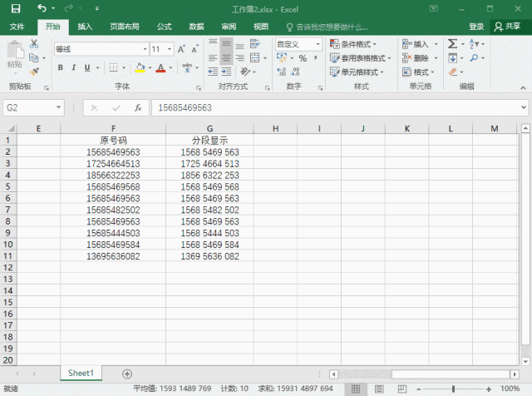532x396 pixels.
Task: Click the Save icon in quick access toolbar
Action: click(x=16, y=7)
